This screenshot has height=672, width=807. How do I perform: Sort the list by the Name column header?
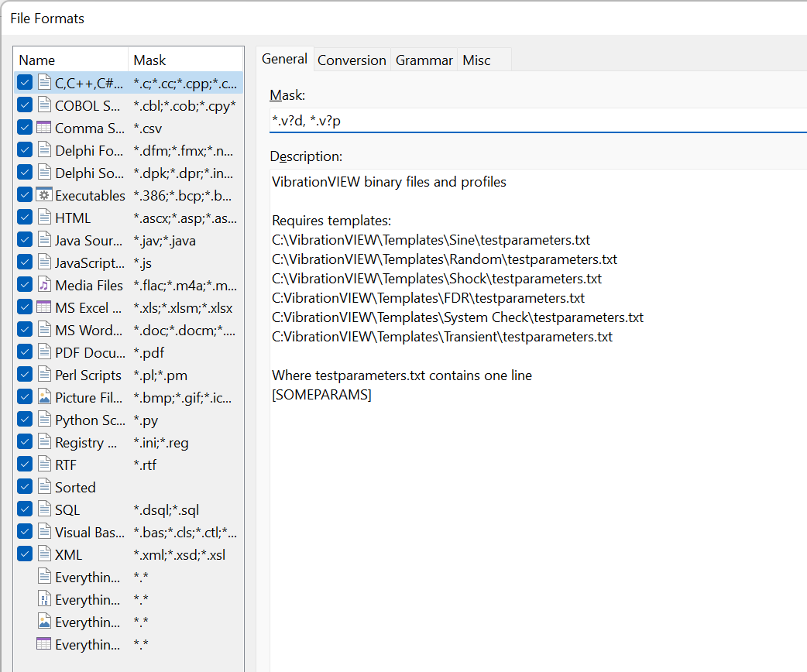(70, 60)
